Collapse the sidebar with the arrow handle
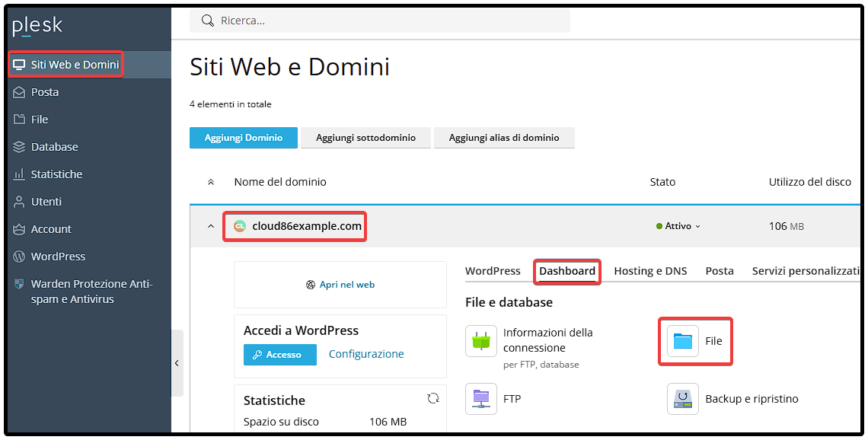Screen dimensions: 868x440 tap(177, 363)
